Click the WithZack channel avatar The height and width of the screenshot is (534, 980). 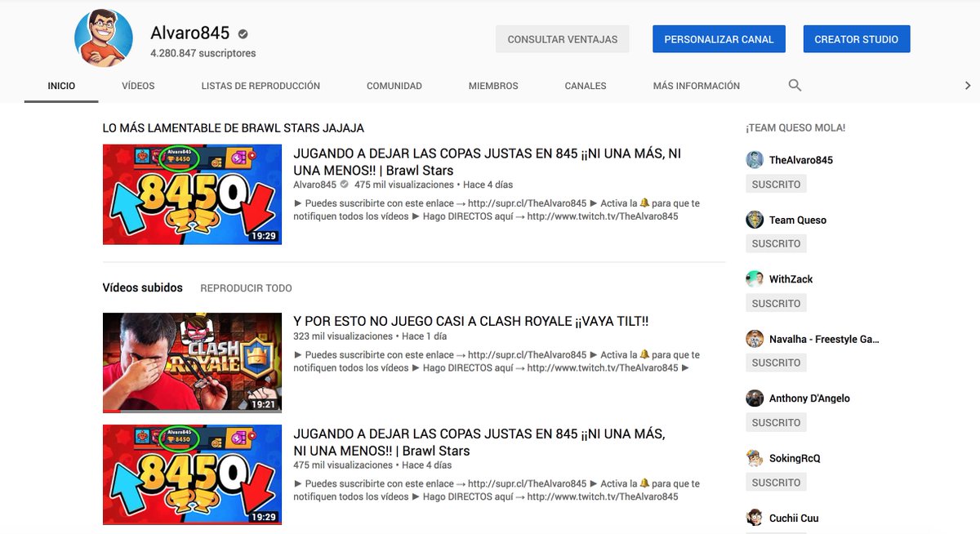[x=755, y=279]
